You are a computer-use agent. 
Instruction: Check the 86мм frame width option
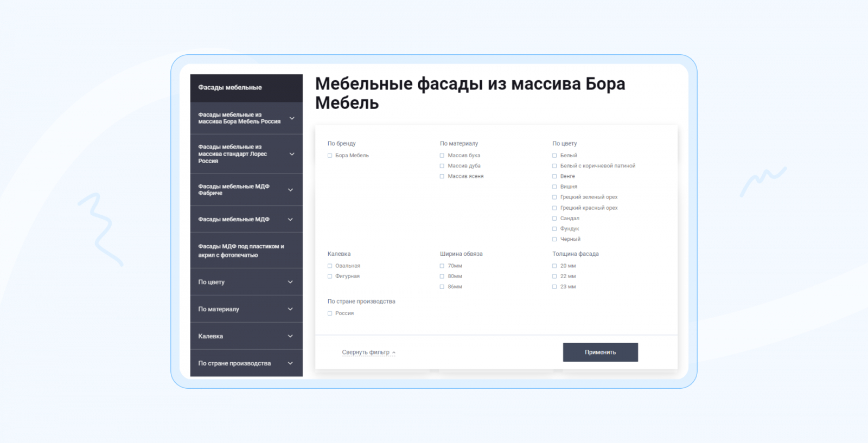(442, 287)
